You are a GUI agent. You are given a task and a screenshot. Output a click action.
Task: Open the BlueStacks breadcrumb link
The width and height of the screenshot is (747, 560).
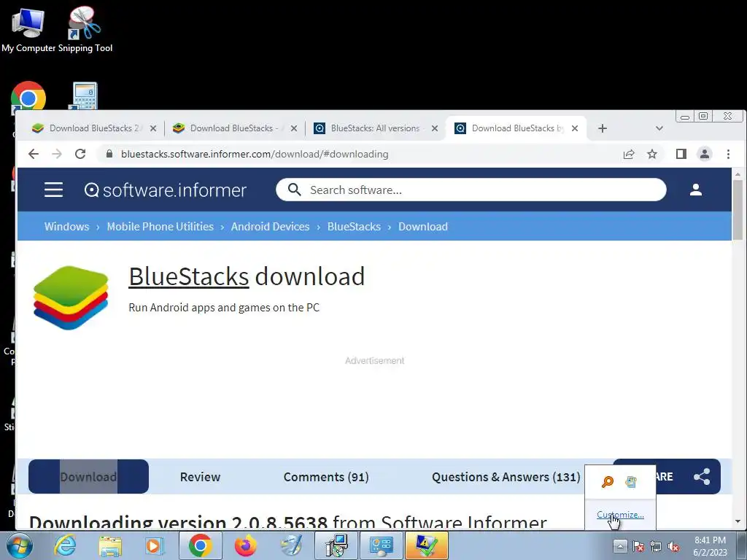(x=354, y=226)
